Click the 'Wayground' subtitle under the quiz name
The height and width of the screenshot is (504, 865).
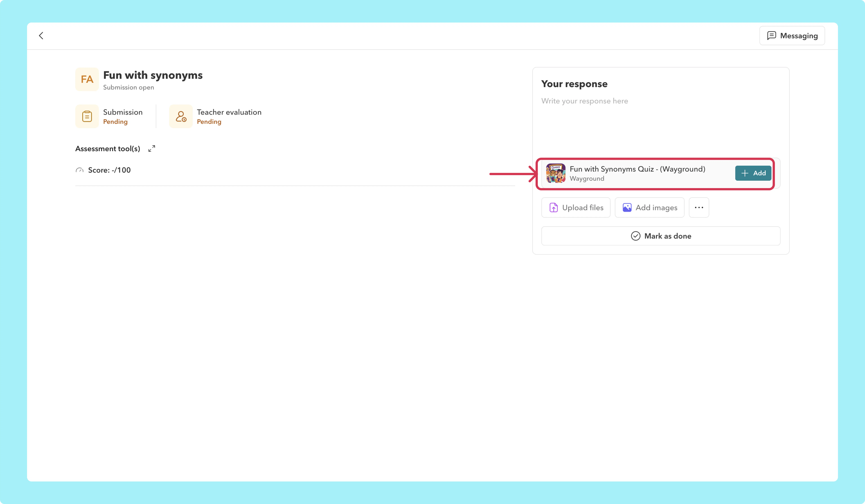pyautogui.click(x=587, y=179)
